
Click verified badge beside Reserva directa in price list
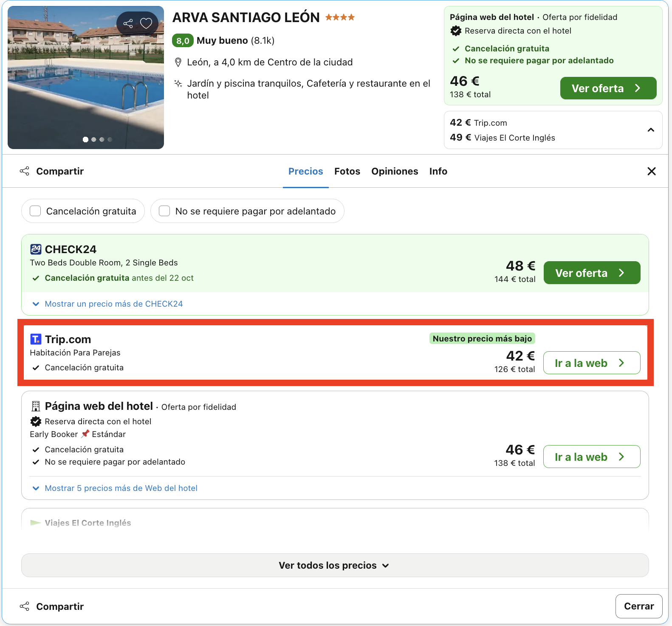36,421
